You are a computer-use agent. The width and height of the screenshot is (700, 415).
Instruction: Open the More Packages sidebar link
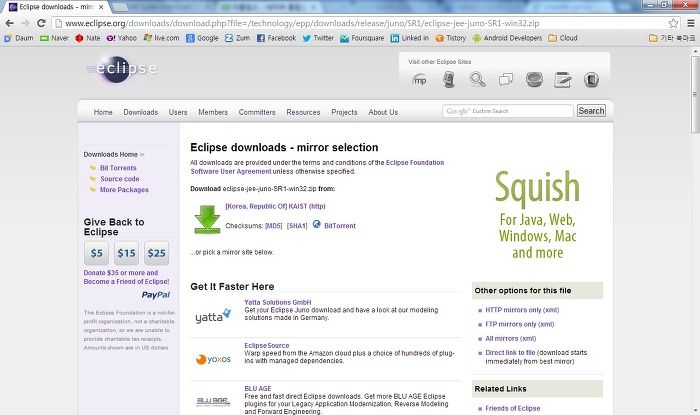124,190
